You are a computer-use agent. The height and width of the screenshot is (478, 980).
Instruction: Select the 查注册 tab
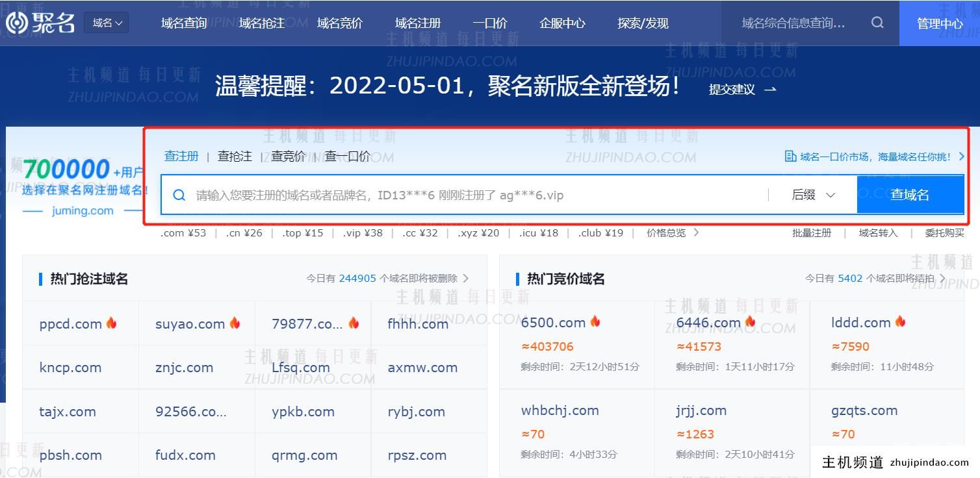[x=181, y=156]
